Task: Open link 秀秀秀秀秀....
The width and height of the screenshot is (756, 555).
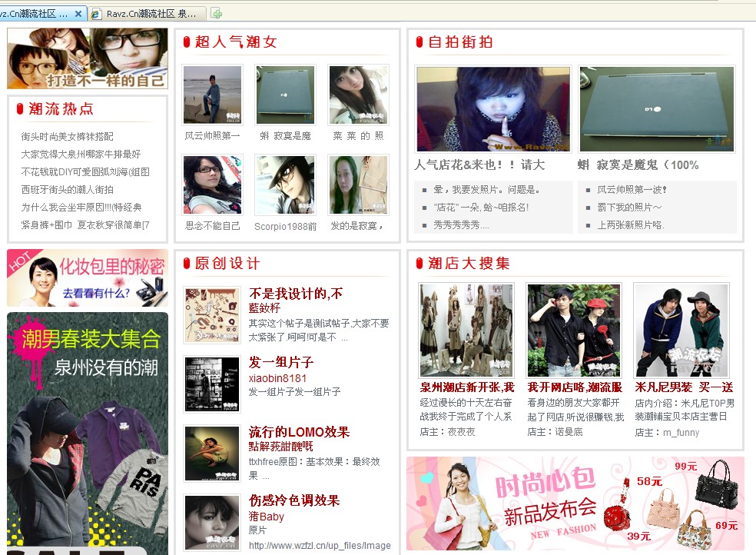Action: tap(461, 225)
